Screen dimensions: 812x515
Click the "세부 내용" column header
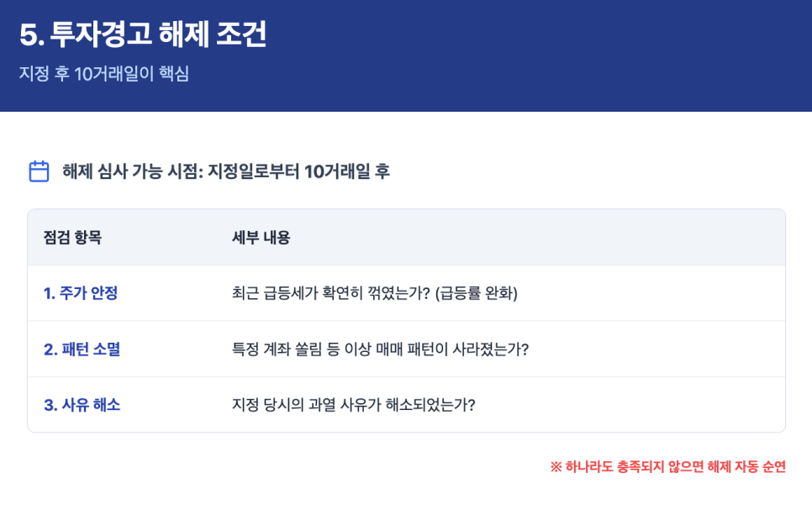261,238
